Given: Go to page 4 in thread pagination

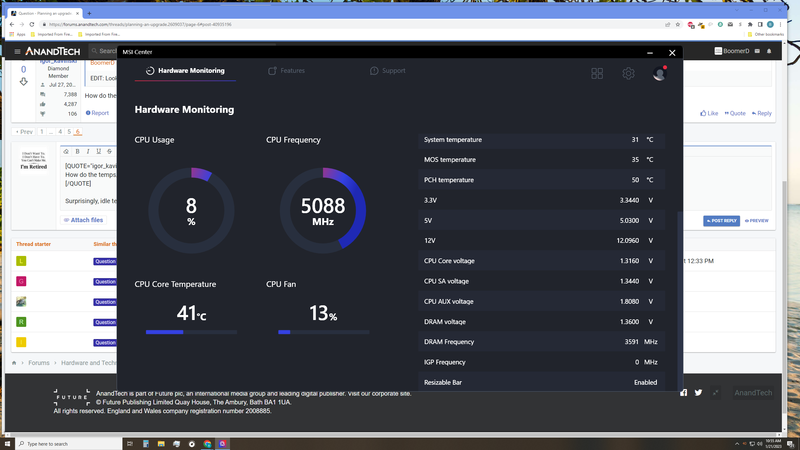Looking at the screenshot, I should click(x=60, y=132).
